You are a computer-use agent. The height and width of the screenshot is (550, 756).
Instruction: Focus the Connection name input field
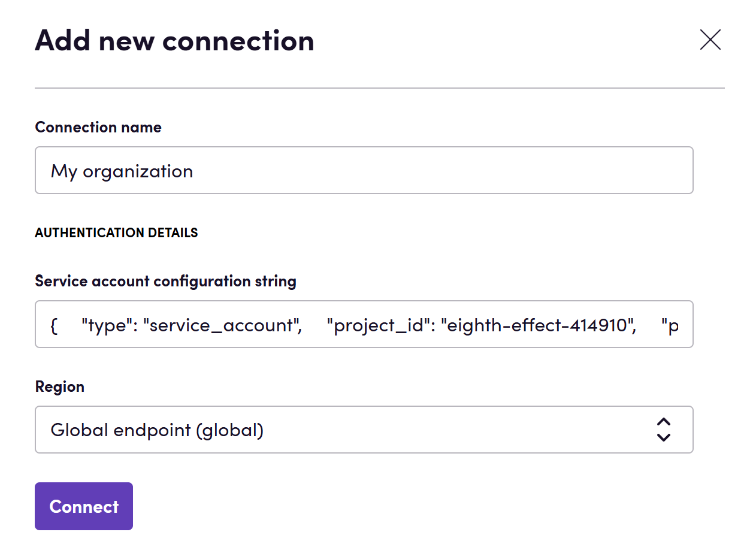click(364, 170)
